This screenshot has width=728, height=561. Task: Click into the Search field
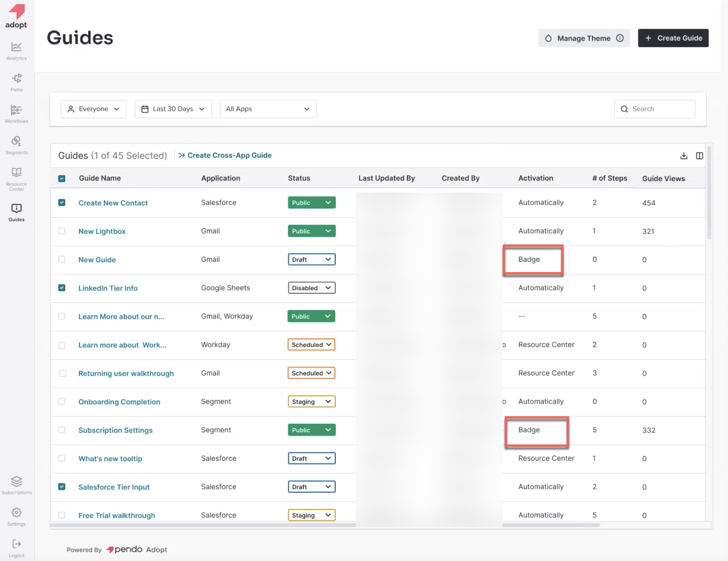(655, 109)
